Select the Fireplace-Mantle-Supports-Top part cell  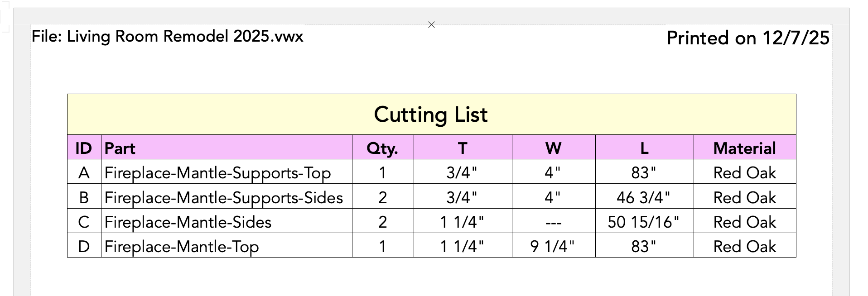pos(217,173)
